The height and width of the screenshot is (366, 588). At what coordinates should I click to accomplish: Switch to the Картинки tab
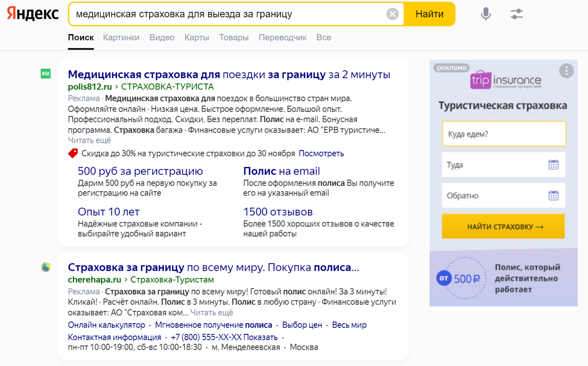[x=121, y=37]
